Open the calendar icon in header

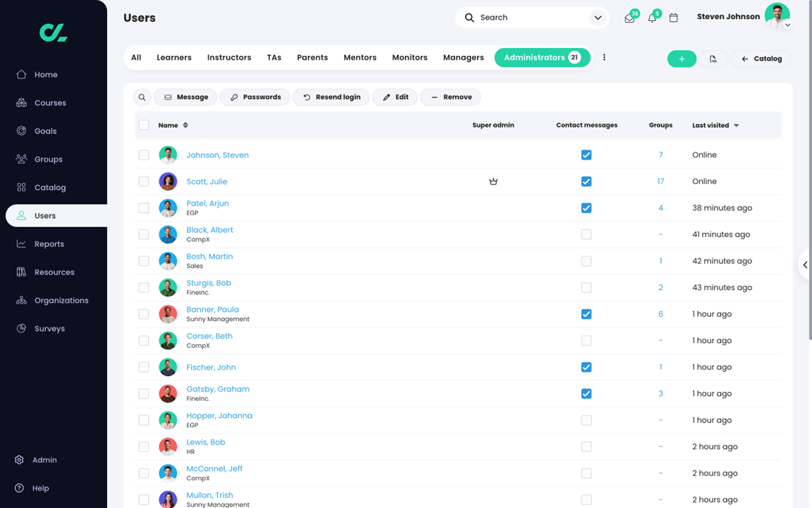click(673, 18)
